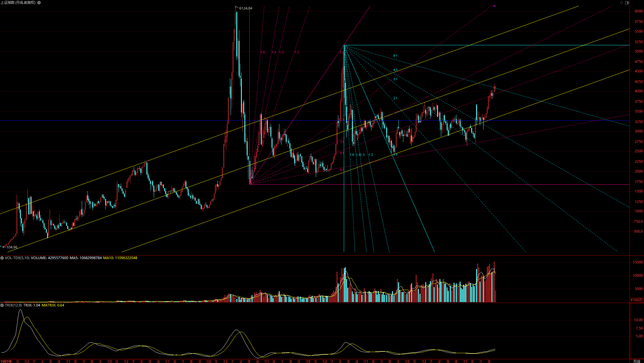Click the pink 1:2 Gann fan label
This screenshot has height=363, width=644.
coord(297,53)
